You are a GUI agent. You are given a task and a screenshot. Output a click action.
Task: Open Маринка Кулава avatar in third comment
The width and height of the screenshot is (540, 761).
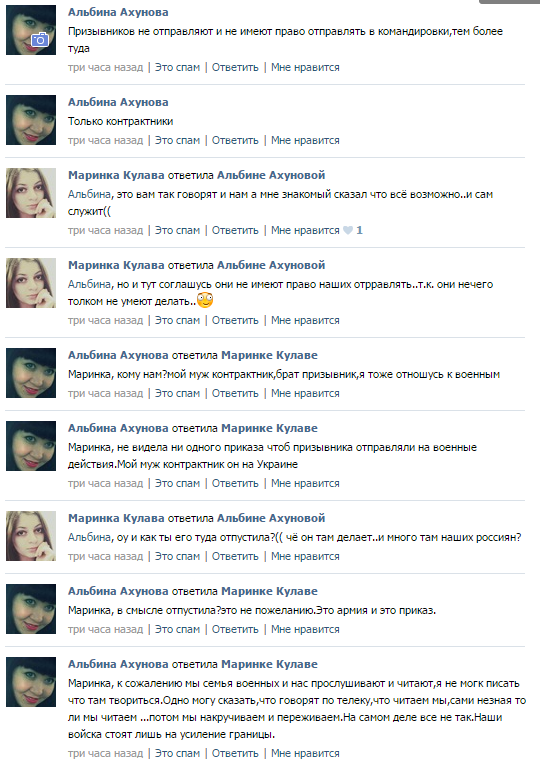click(31, 193)
